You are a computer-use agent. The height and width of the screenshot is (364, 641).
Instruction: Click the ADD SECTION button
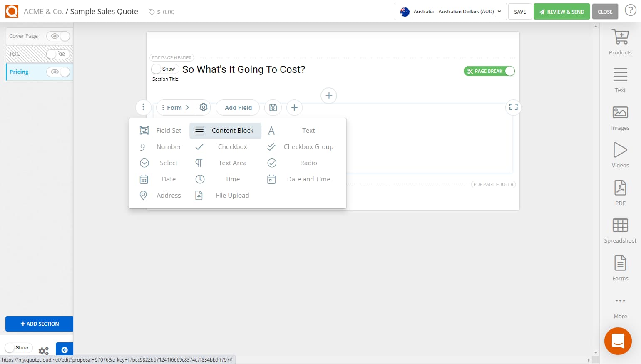pos(39,324)
